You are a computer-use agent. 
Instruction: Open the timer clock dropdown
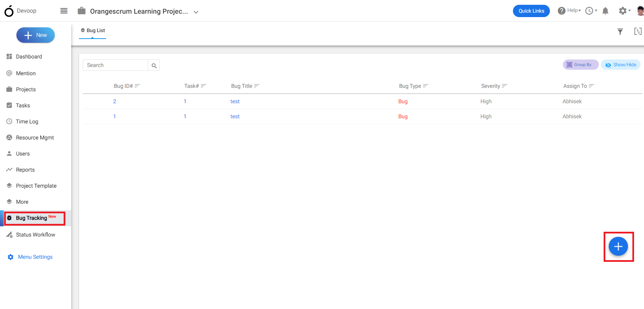pos(591,11)
